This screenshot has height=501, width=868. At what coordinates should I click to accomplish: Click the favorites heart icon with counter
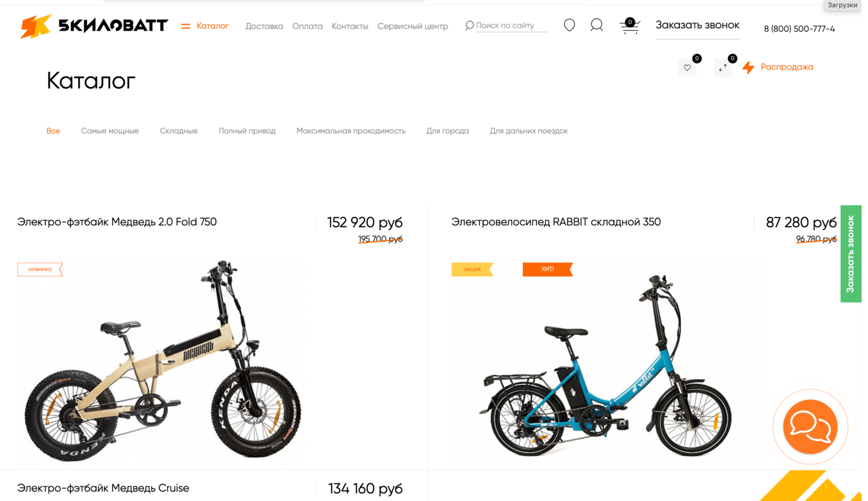click(688, 67)
